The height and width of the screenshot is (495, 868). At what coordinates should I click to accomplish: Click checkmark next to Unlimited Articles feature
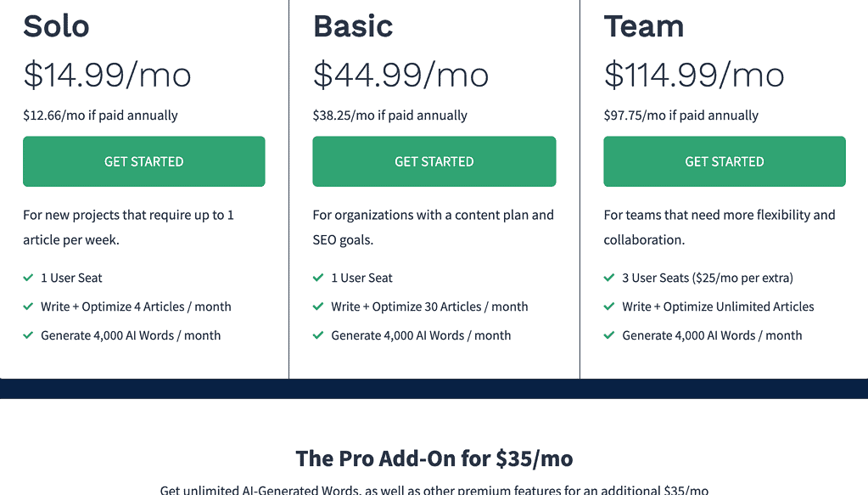[609, 307]
